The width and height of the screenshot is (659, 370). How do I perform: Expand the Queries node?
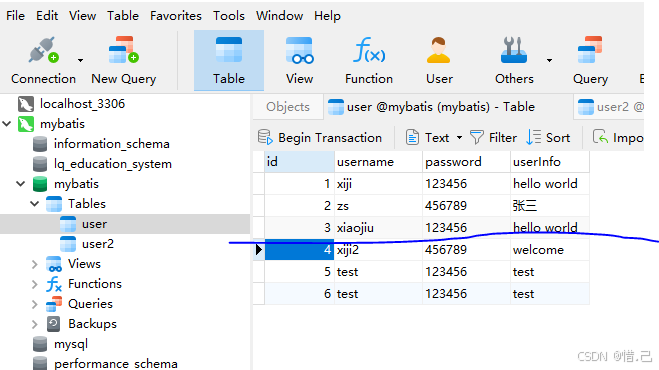(34, 304)
